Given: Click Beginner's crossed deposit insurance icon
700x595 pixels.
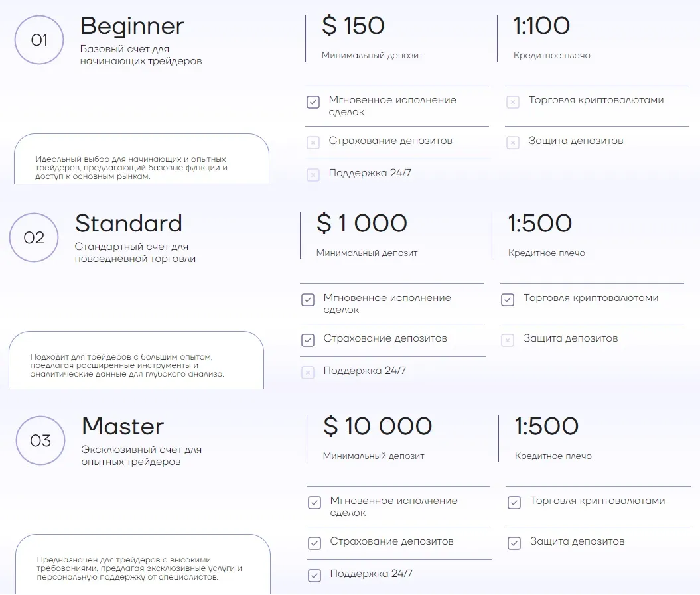Looking at the screenshot, I should [x=313, y=143].
